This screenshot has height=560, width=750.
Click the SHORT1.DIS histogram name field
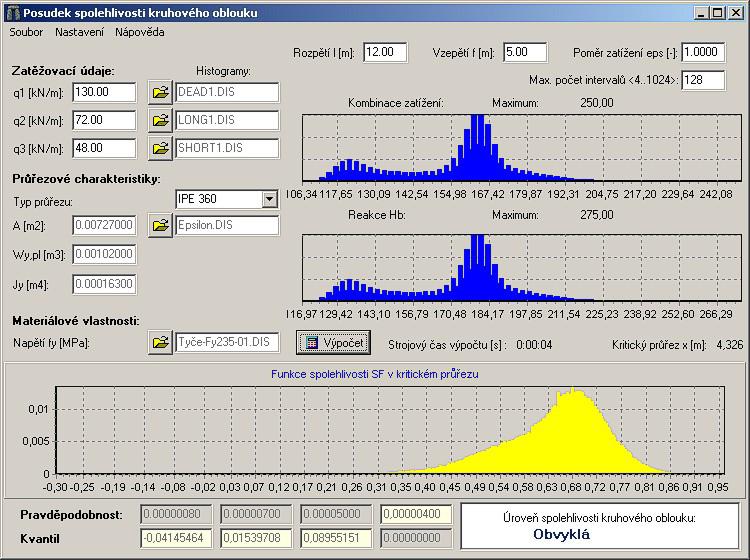(x=227, y=148)
